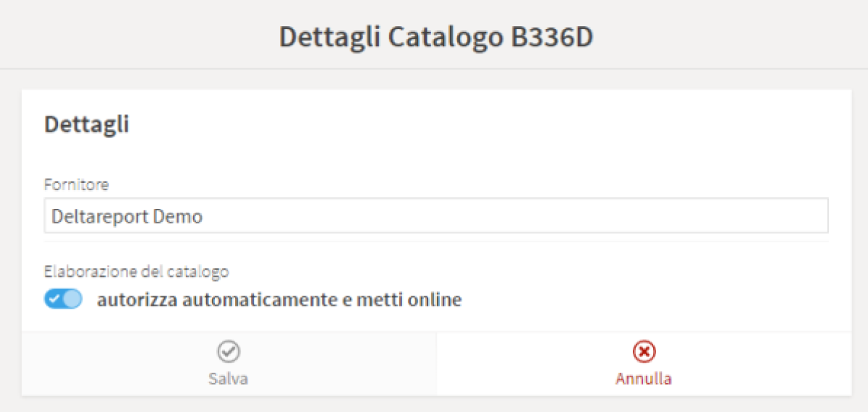Screen dimensions: 868x412
Task: Click the red Annulla X icon
Action: point(644,352)
